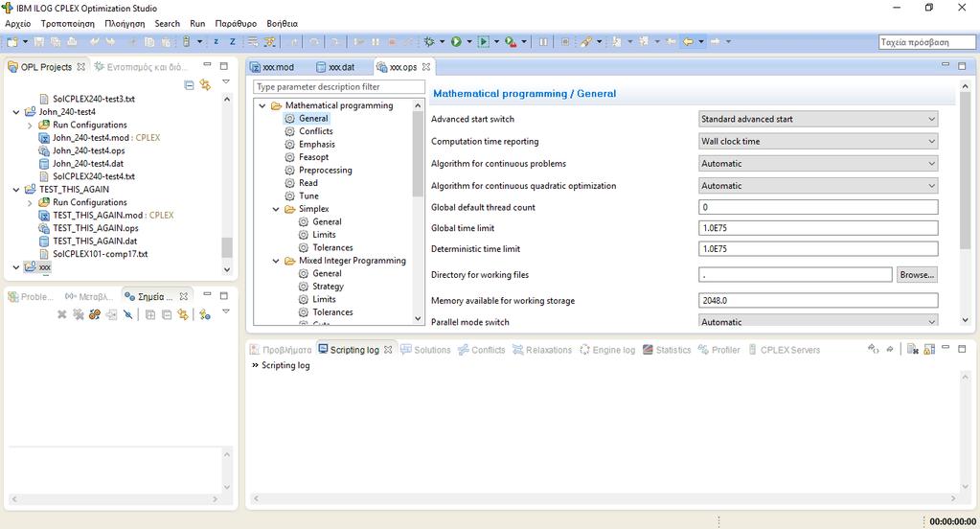Click Show breakpoints supported by target icon
Screen dimensions: 980x529
click(x=95, y=314)
